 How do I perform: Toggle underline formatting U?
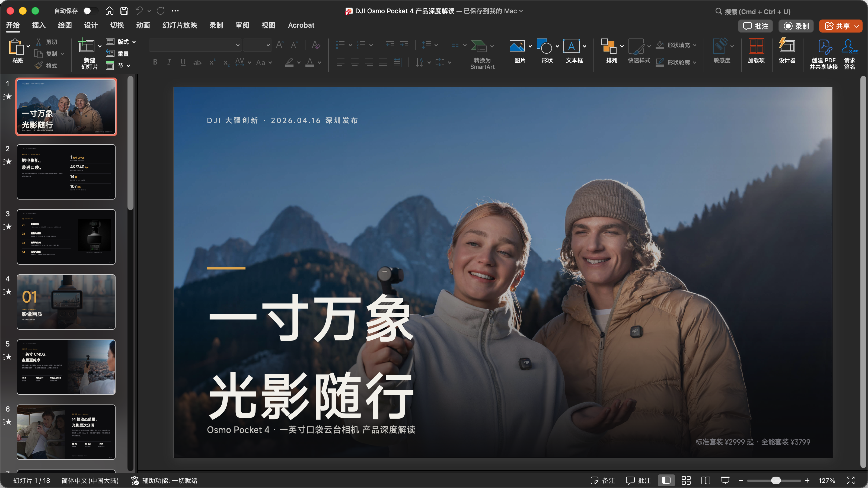[x=183, y=62]
